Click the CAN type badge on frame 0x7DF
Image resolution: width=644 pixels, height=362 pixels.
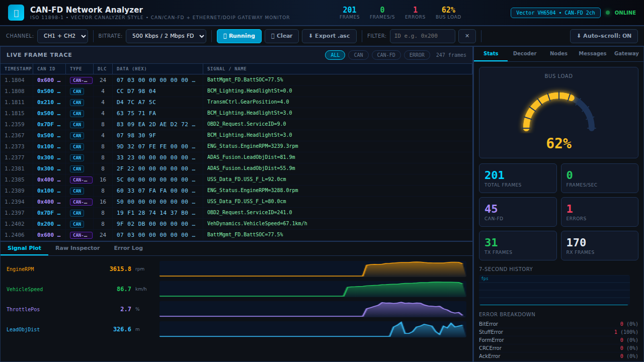(x=77, y=124)
